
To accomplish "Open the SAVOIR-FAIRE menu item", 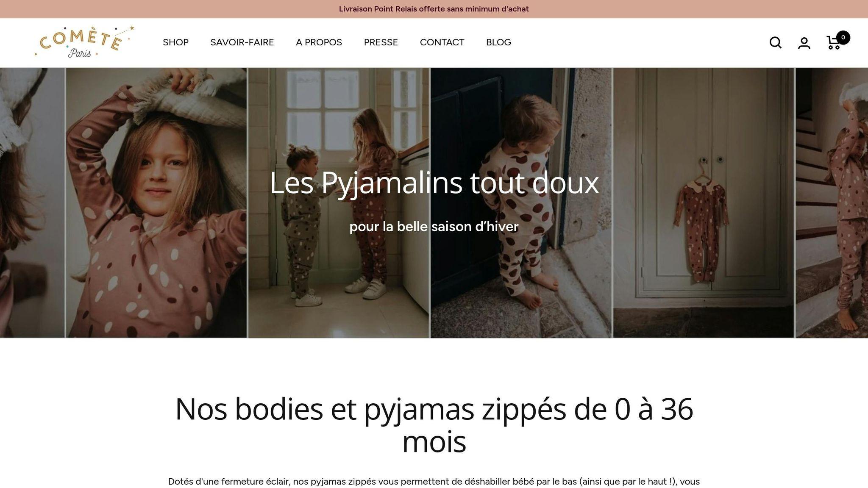I will pyautogui.click(x=242, y=42).
